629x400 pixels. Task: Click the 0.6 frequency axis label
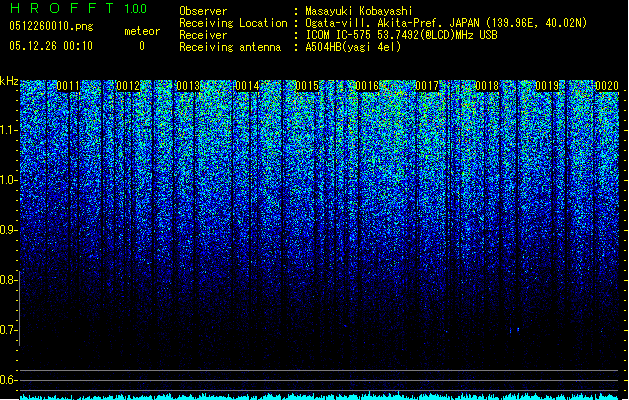(x=8, y=380)
